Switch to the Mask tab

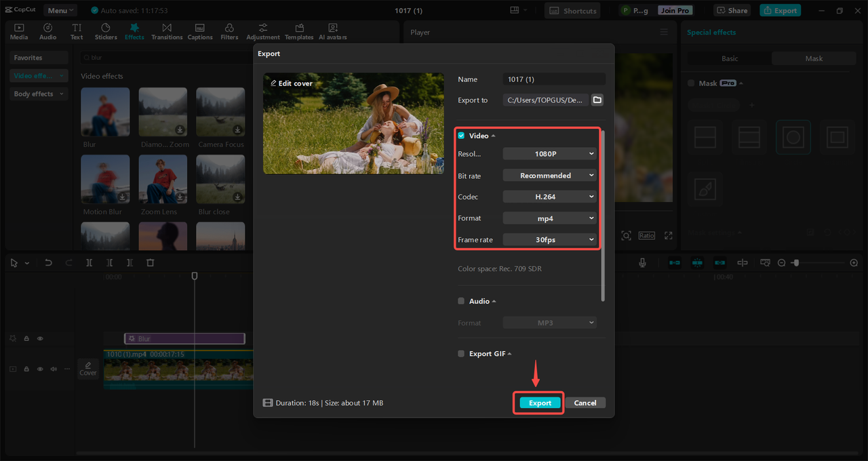[x=814, y=58]
